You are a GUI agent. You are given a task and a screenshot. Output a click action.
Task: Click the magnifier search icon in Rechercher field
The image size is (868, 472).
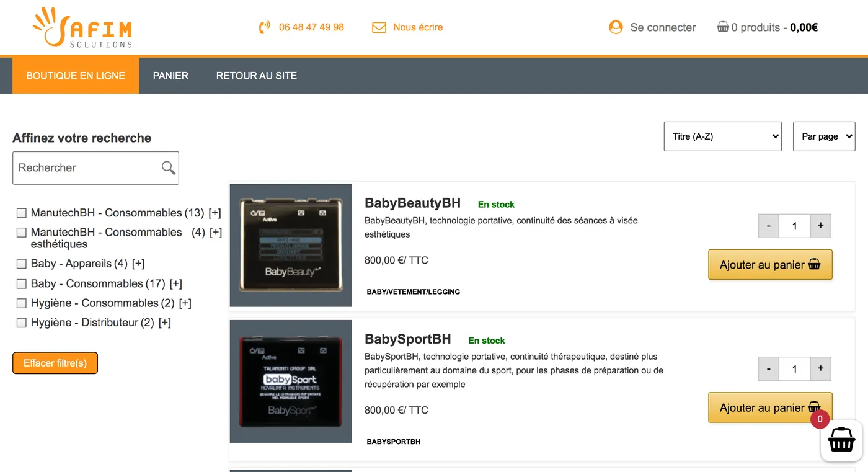tap(168, 167)
